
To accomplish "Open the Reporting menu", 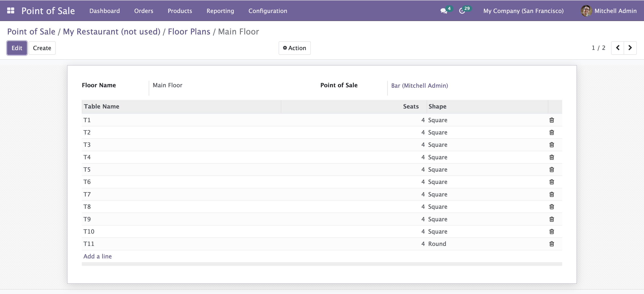I will [220, 11].
